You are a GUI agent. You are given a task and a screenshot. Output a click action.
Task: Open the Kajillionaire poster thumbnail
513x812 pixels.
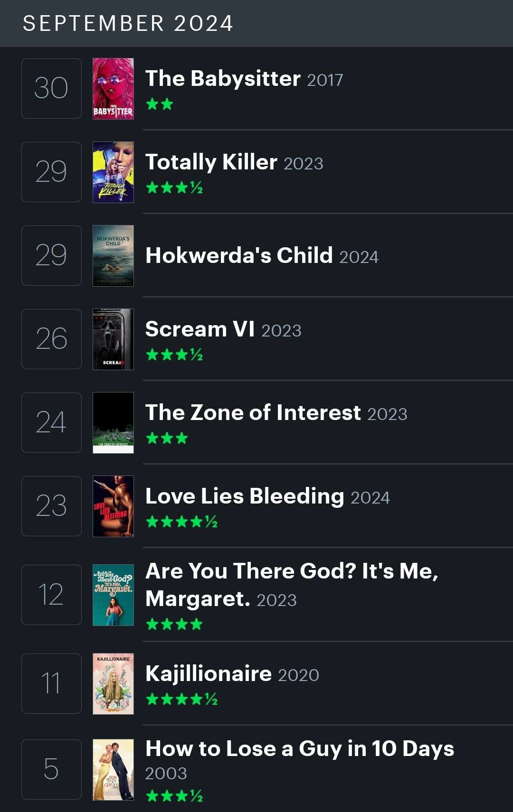pos(113,684)
